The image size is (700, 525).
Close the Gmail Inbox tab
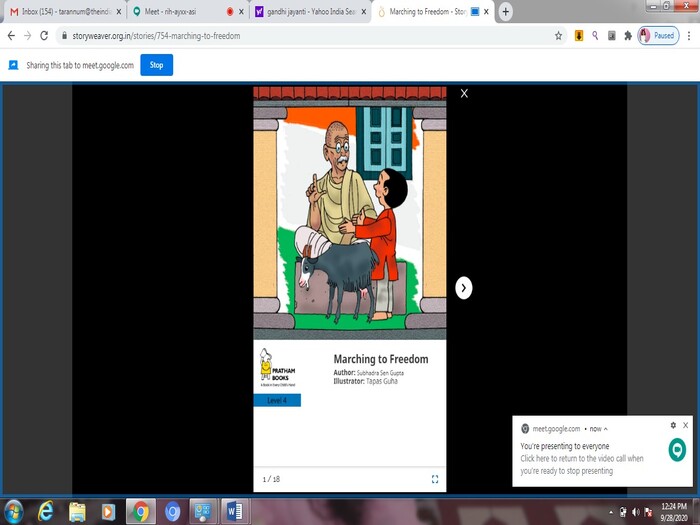(x=119, y=12)
